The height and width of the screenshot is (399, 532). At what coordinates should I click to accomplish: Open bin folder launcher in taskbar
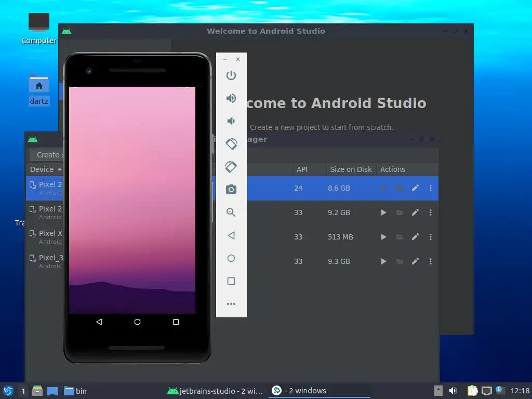point(75,391)
